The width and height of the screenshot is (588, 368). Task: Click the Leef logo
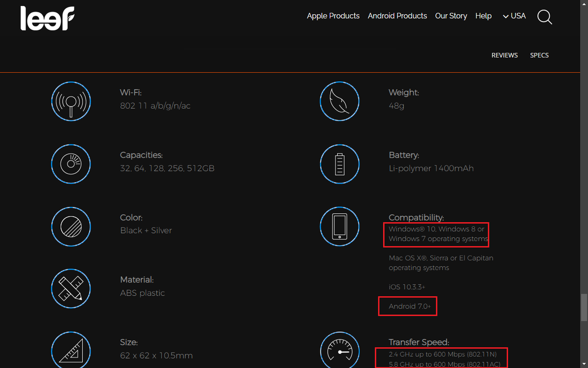[x=48, y=18]
